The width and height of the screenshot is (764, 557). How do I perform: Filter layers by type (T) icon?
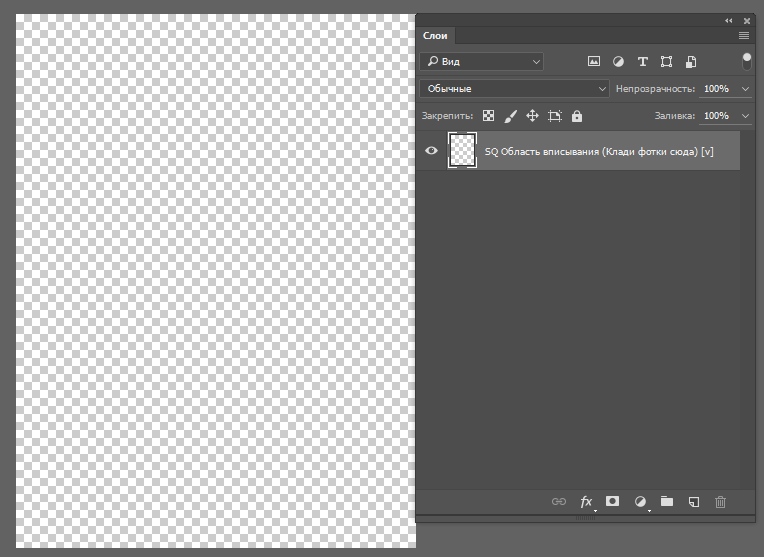click(642, 61)
